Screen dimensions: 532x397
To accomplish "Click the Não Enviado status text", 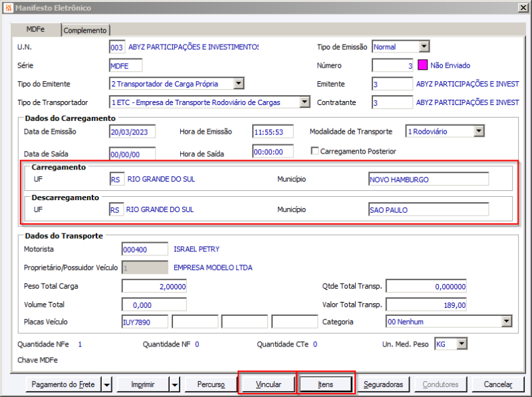I will click(450, 65).
